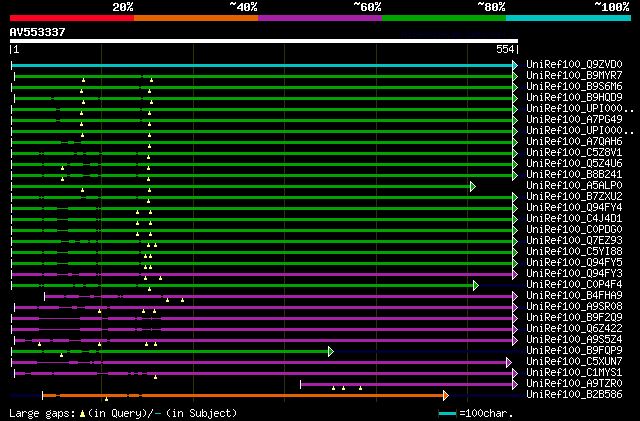Image resolution: width=640 pixels, height=421 pixels.
Task: Click the yellow gap marker under C1MYS1 row
Action: [156, 377]
